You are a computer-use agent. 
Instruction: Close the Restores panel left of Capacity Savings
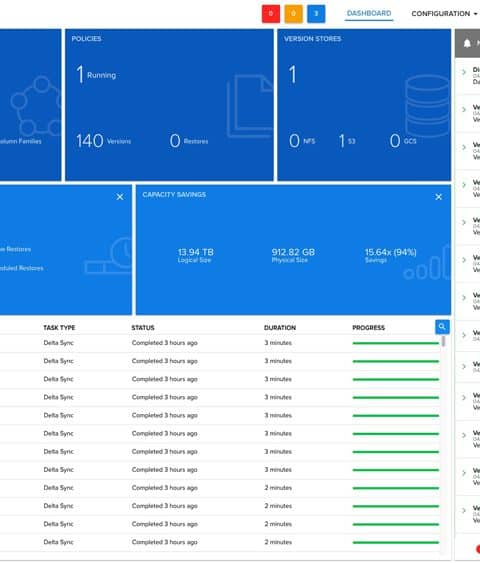120,197
